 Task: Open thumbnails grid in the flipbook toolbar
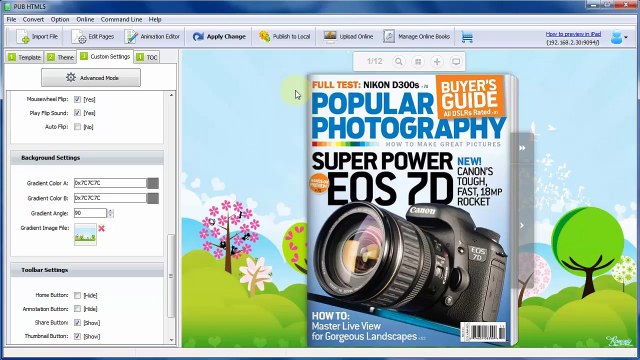[x=418, y=62]
